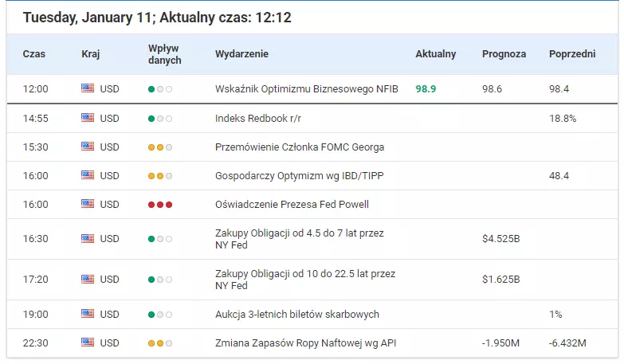Click the US flag in the 22:30 row
Screen dimensions: 624x364
pos(88,342)
